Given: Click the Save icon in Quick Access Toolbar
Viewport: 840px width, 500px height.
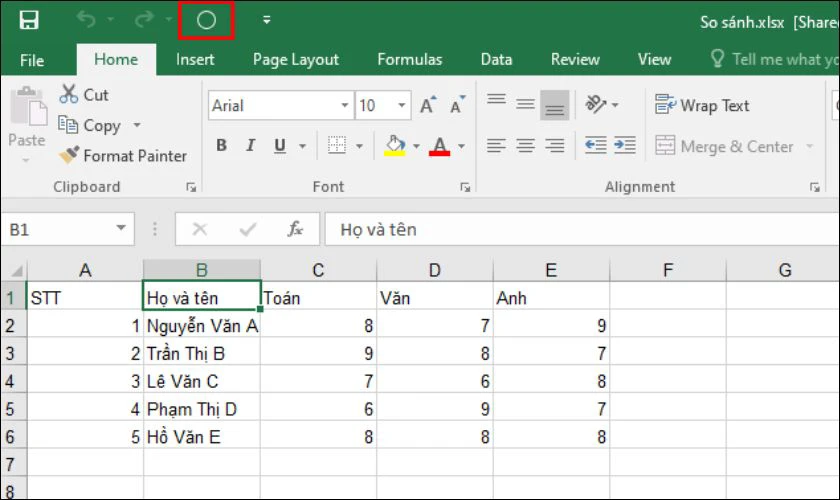Looking at the screenshot, I should point(28,20).
